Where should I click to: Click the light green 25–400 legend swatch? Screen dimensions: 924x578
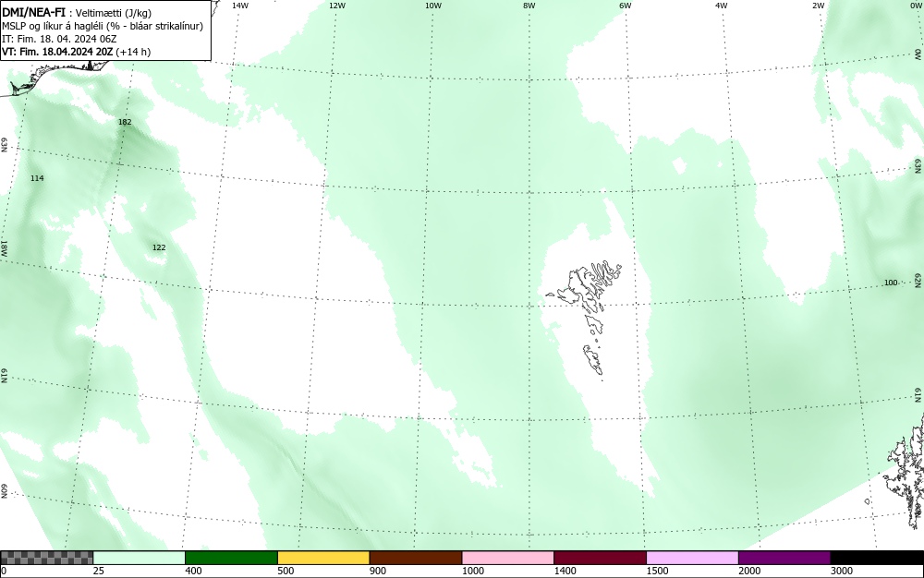click(140, 558)
